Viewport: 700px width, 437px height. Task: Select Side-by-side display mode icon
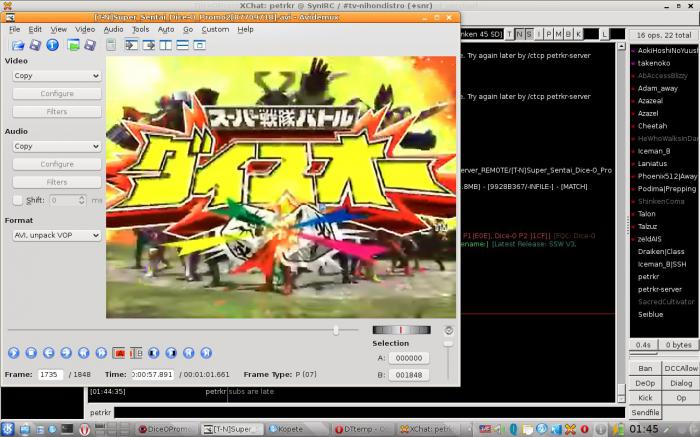pyautogui.click(x=165, y=45)
